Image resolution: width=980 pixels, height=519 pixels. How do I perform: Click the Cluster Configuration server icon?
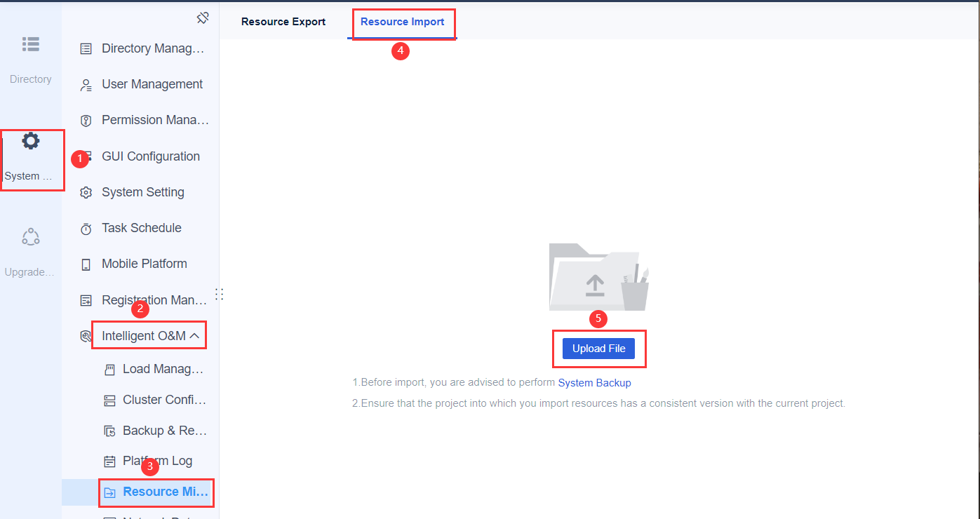tap(109, 400)
